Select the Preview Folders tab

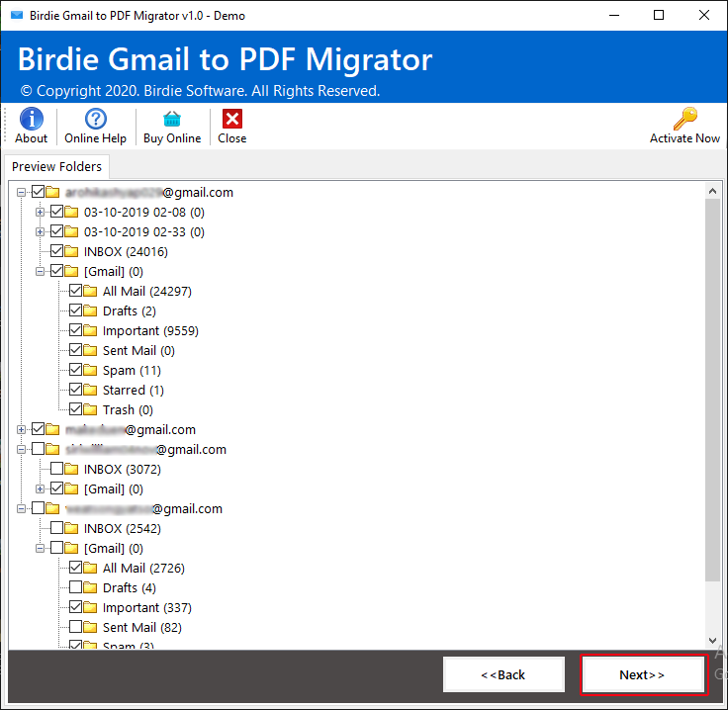(56, 166)
